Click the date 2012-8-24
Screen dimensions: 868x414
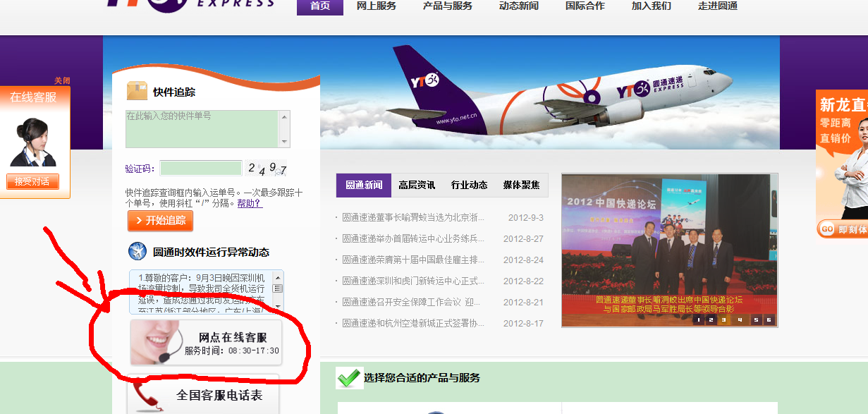(x=523, y=260)
